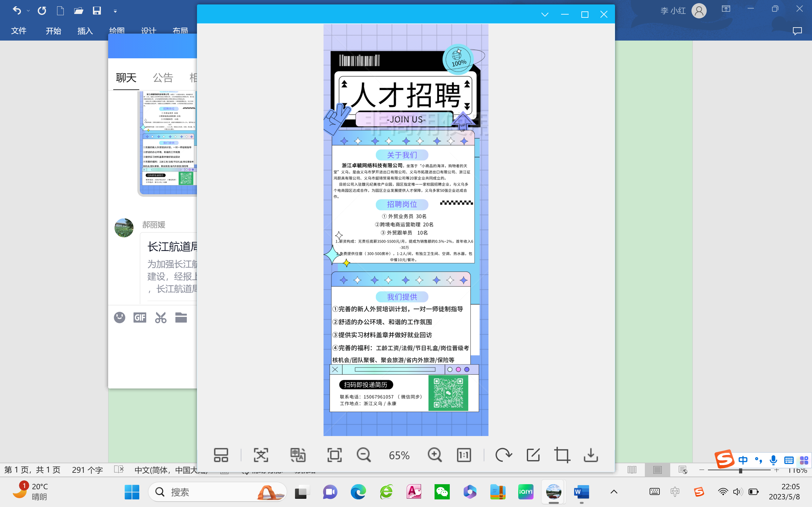
Task: Open the crop image tool
Action: coord(562,455)
